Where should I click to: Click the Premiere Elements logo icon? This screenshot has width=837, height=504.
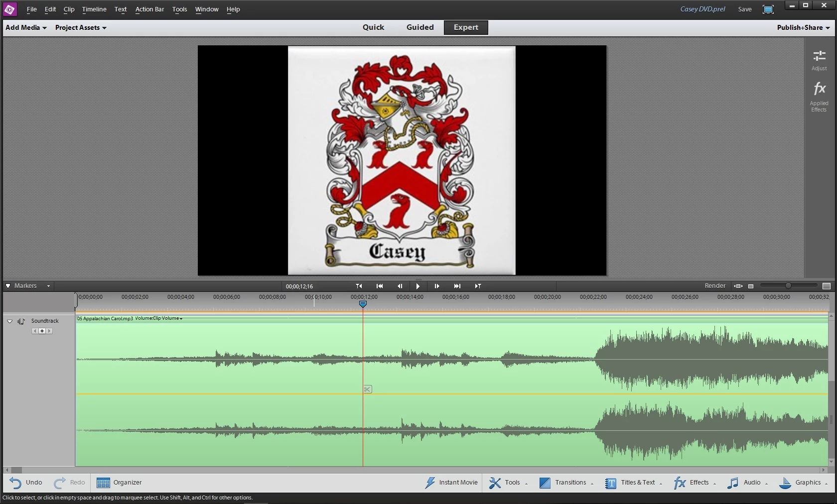pos(9,9)
